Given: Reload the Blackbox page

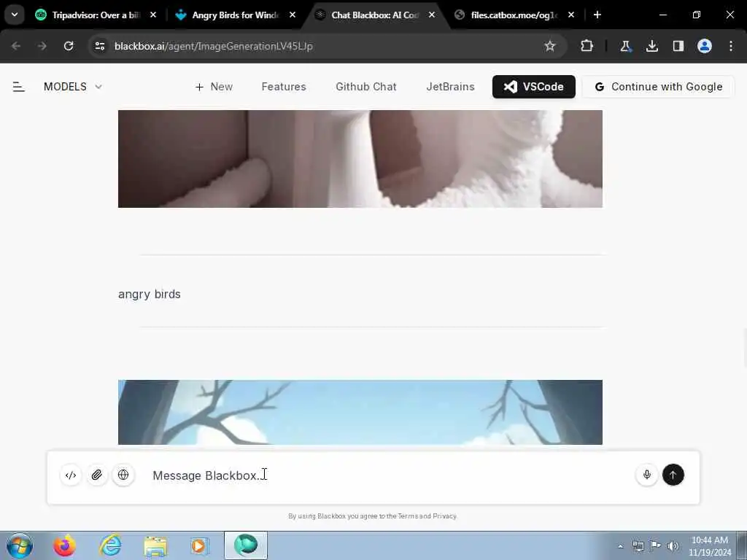Looking at the screenshot, I should coord(69,46).
